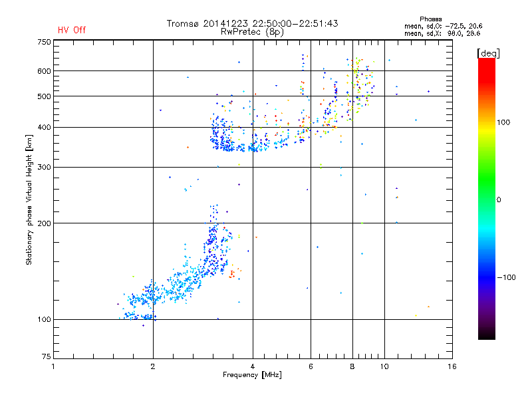Viewport: 532px width, 399px height.
Task: Select the 'mean, sd,O: -72.5, 20.6' line
Action: coord(443,26)
